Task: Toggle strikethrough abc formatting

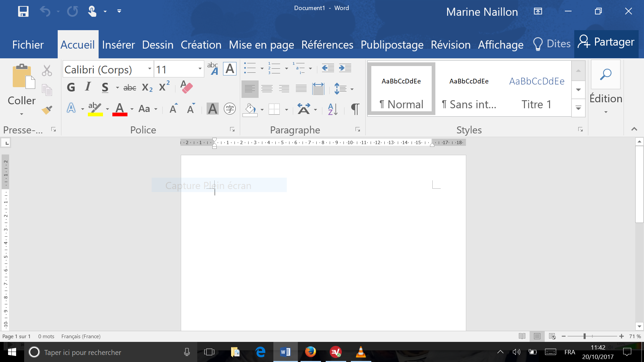Action: click(130, 88)
